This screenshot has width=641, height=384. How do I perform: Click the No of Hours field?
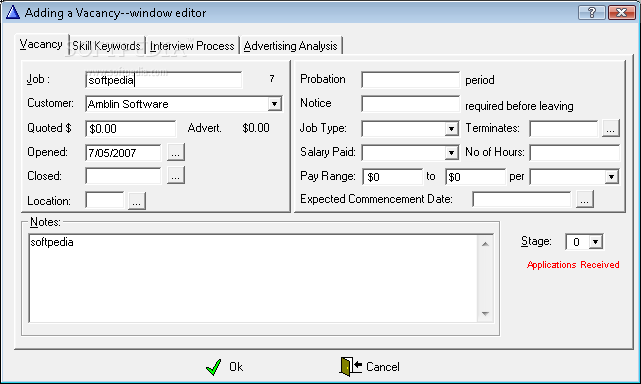pyautogui.click(x=574, y=153)
